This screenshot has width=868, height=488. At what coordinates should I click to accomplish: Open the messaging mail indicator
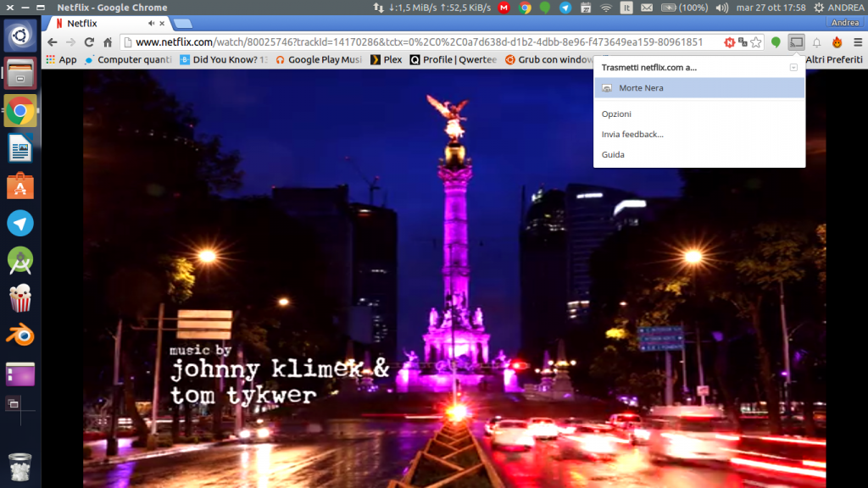[647, 8]
